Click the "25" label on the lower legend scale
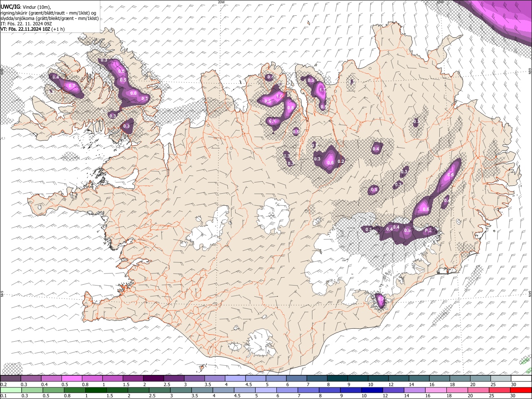 pos(492,396)
